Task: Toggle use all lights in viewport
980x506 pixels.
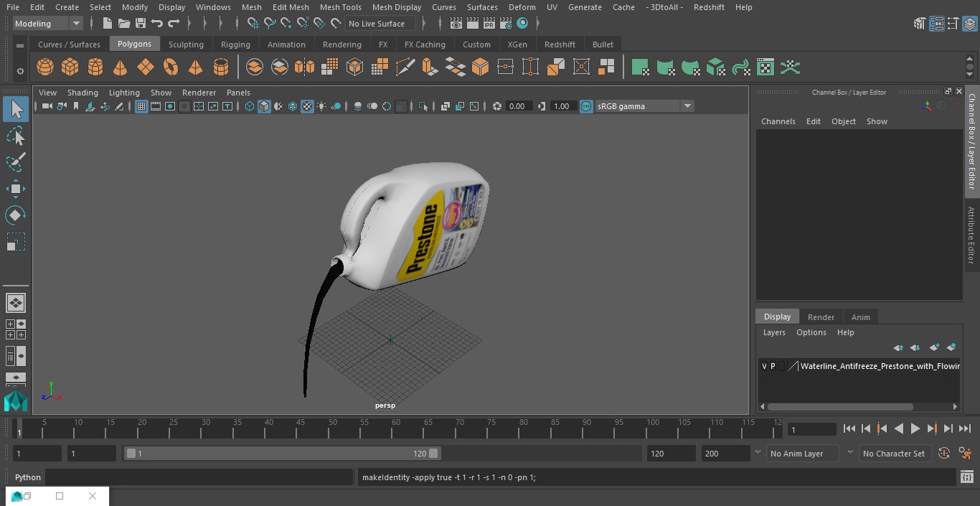Action: click(x=321, y=106)
